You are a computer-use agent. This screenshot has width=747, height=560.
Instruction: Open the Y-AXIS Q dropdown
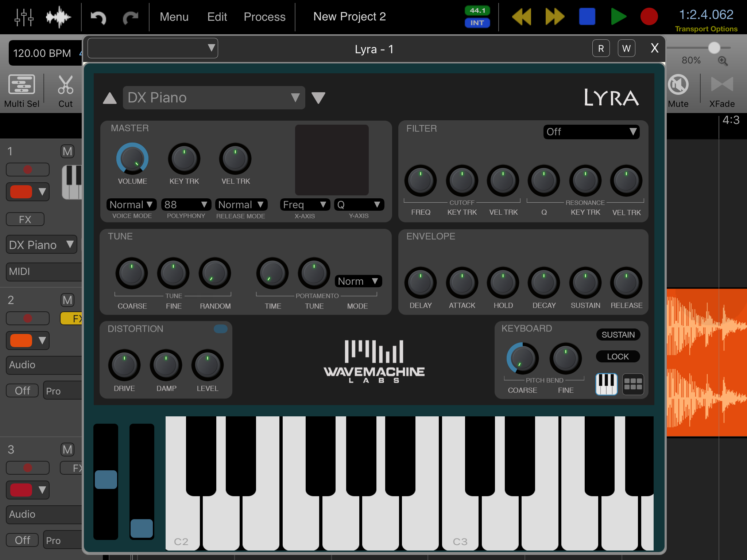pos(359,205)
